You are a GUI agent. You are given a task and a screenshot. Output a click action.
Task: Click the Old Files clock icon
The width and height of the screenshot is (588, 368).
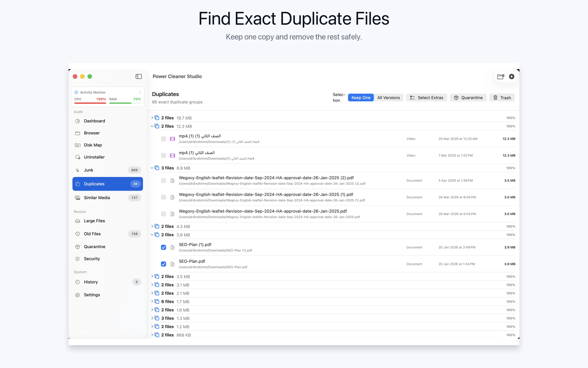click(x=78, y=234)
